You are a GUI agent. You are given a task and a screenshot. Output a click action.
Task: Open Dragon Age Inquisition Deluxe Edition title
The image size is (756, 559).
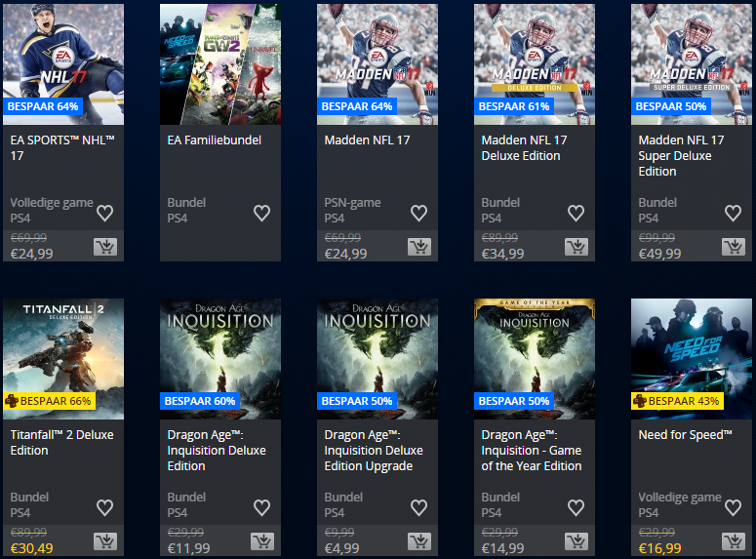[x=218, y=450]
